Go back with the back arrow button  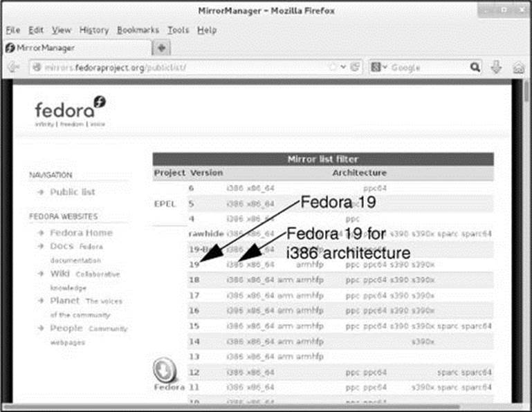tap(14, 68)
